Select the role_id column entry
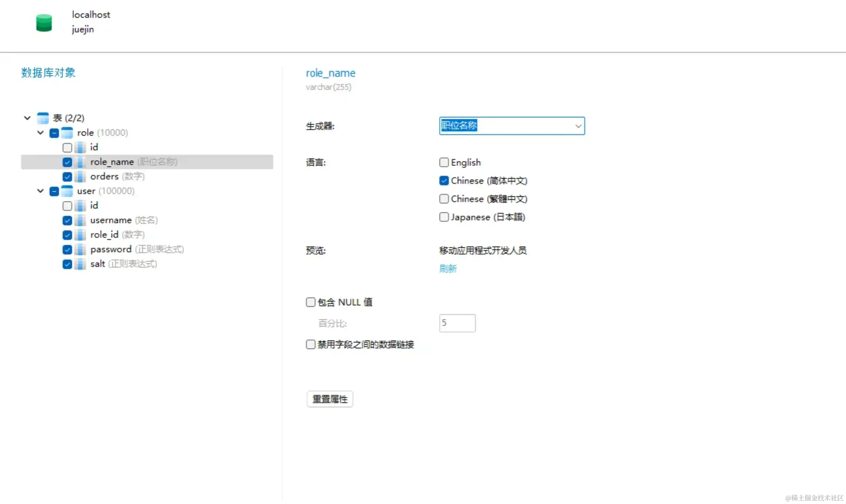 coord(104,235)
